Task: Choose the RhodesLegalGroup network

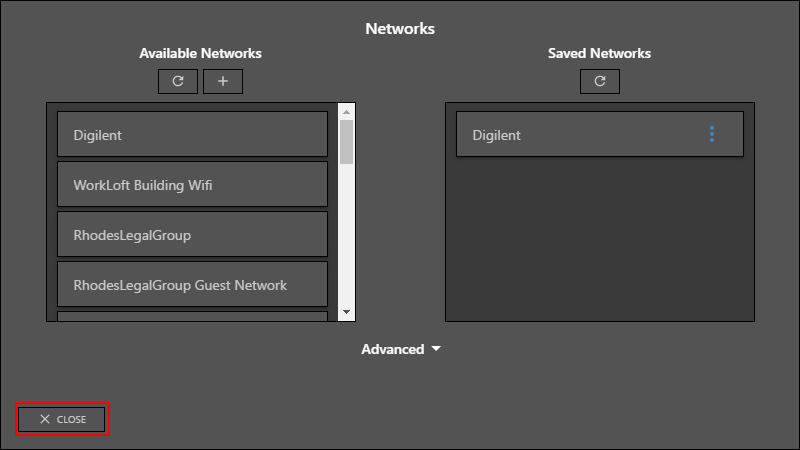Action: click(x=192, y=234)
